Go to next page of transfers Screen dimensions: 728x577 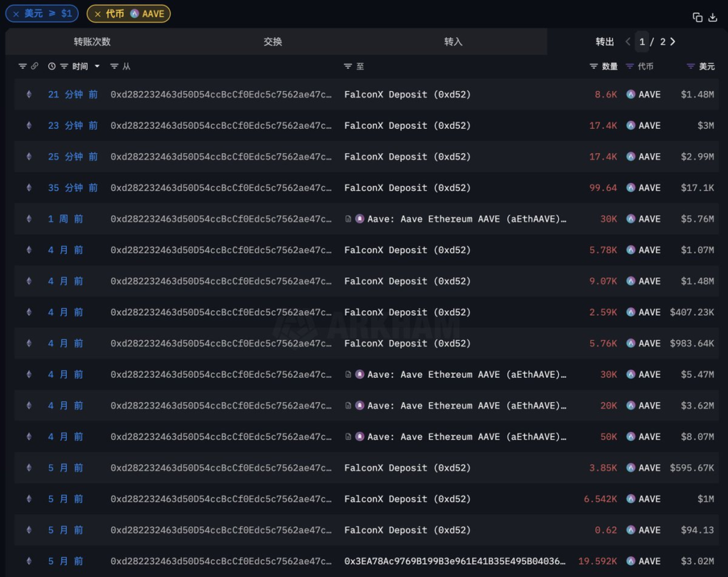[673, 42]
